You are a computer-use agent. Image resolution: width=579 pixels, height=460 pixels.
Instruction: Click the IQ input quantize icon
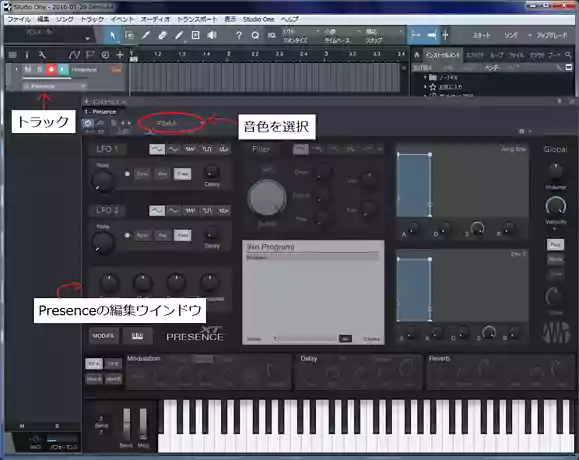point(271,35)
